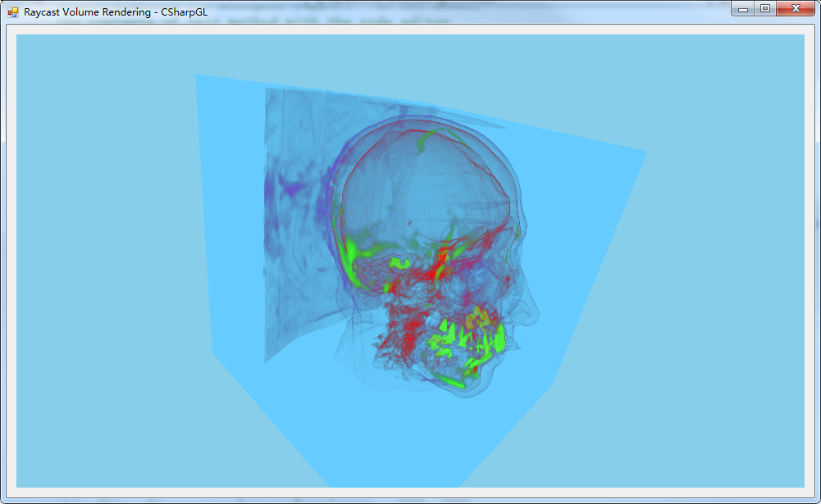Click the red streak in the skull center
Screen dimensions: 821x504
pos(443,258)
